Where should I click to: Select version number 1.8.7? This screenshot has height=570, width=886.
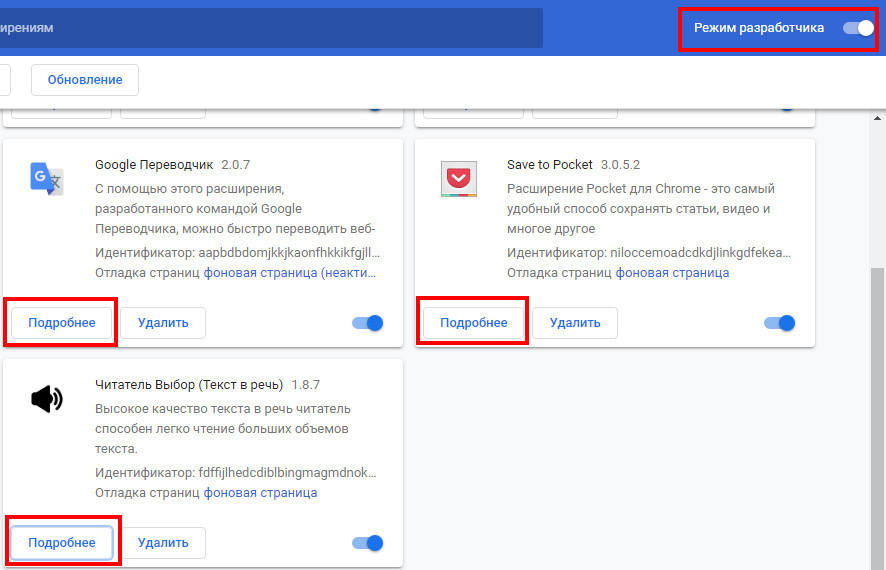pos(306,385)
